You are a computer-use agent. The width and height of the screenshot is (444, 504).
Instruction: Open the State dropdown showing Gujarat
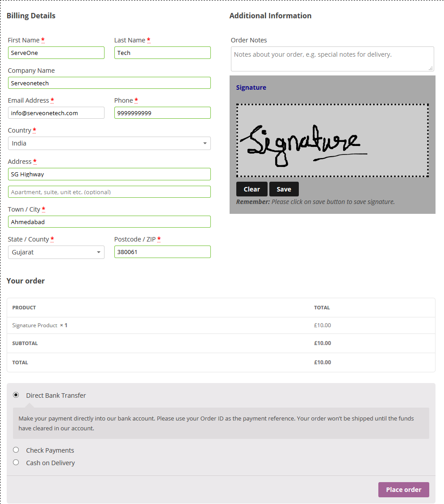[x=56, y=252]
